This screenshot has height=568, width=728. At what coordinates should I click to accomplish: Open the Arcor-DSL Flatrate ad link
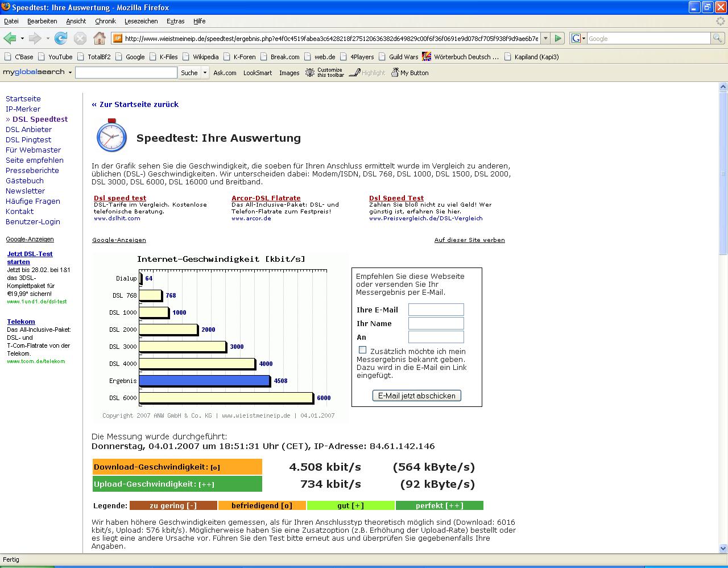coord(266,198)
